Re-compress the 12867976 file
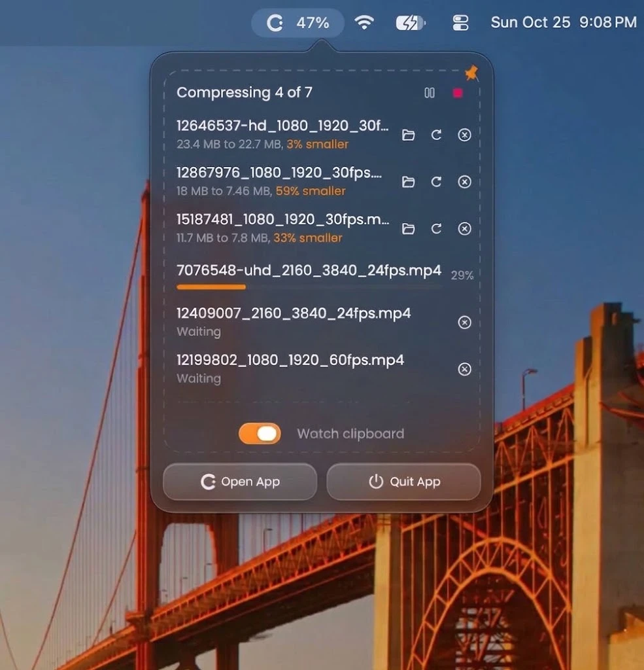The width and height of the screenshot is (644, 670). pos(436,182)
